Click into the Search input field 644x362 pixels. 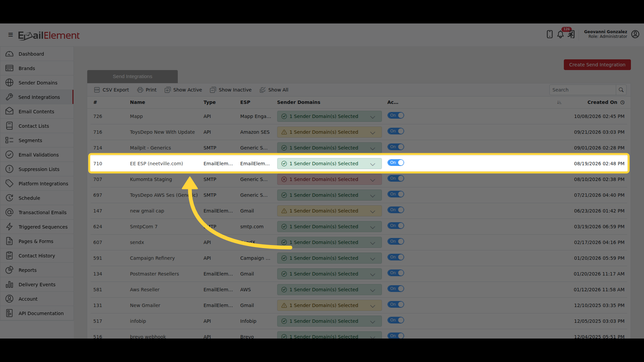(583, 90)
